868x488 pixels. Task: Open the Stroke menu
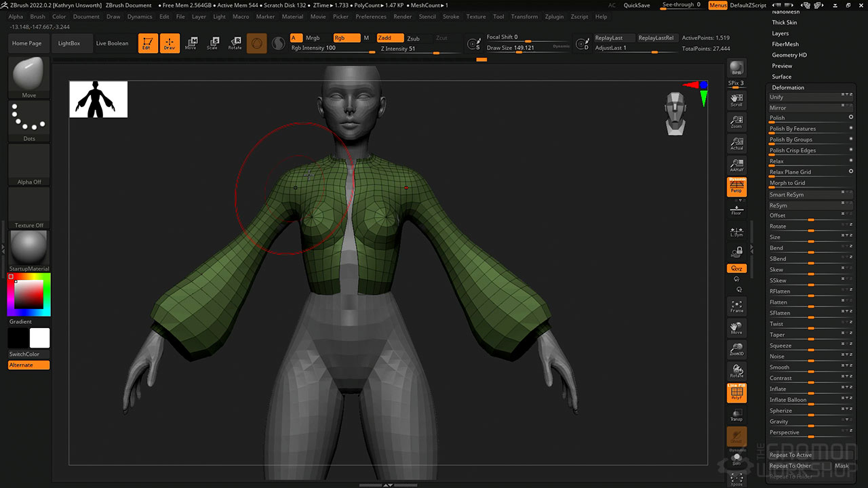click(x=450, y=16)
